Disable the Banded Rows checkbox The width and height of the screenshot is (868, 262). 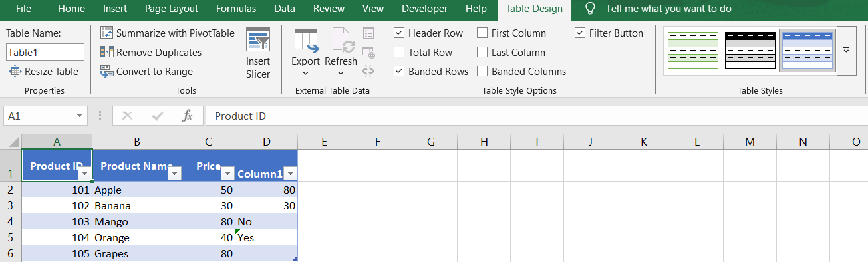pos(399,71)
